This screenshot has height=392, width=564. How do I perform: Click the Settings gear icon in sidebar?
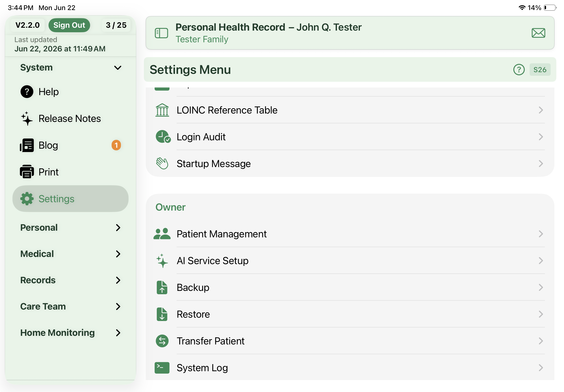[x=27, y=198]
